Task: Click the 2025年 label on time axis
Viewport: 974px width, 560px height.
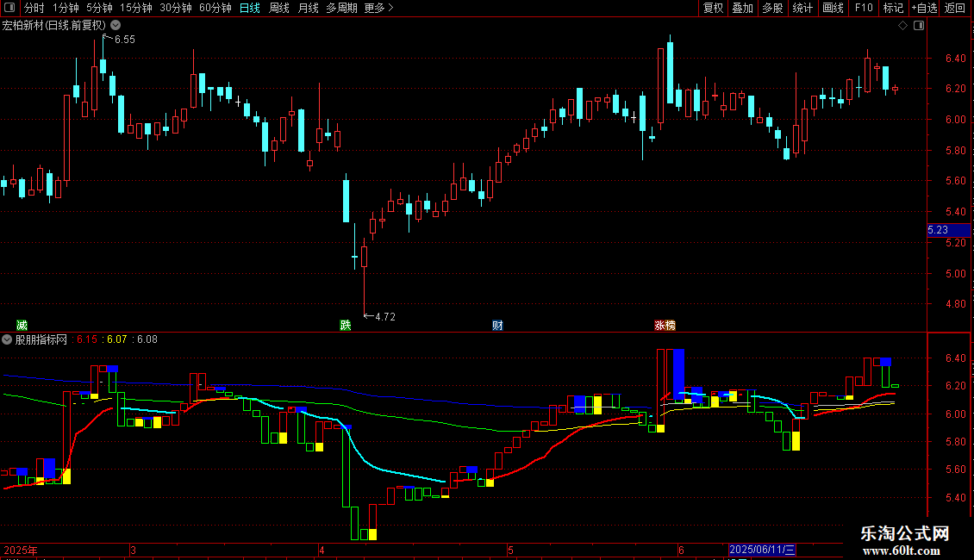Action: (21, 550)
